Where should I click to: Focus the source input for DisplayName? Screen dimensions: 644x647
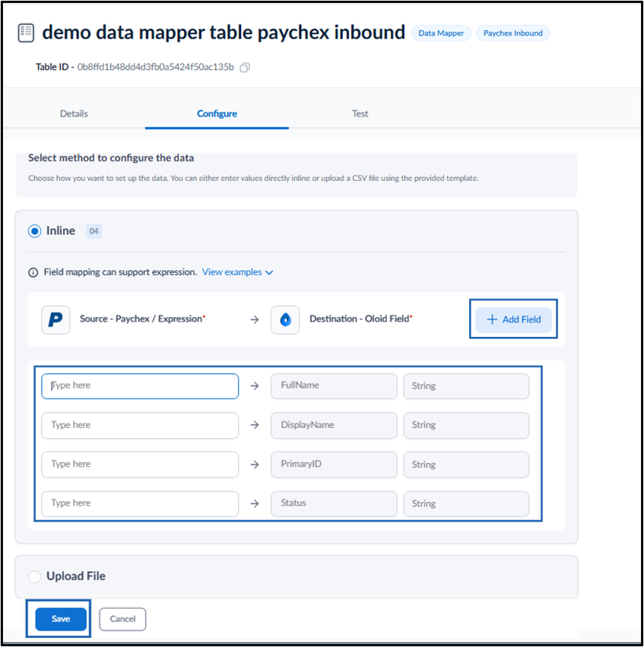coord(140,426)
